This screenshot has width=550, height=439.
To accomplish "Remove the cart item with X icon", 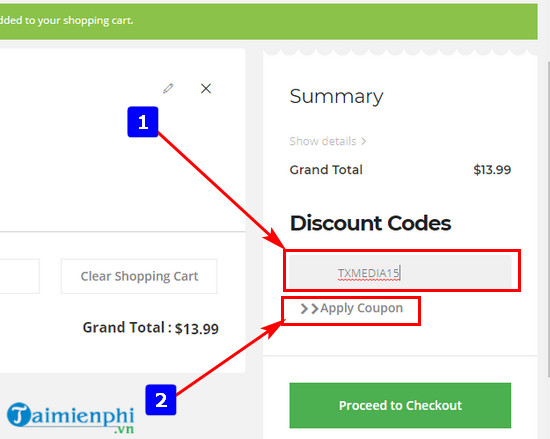I will point(206,88).
